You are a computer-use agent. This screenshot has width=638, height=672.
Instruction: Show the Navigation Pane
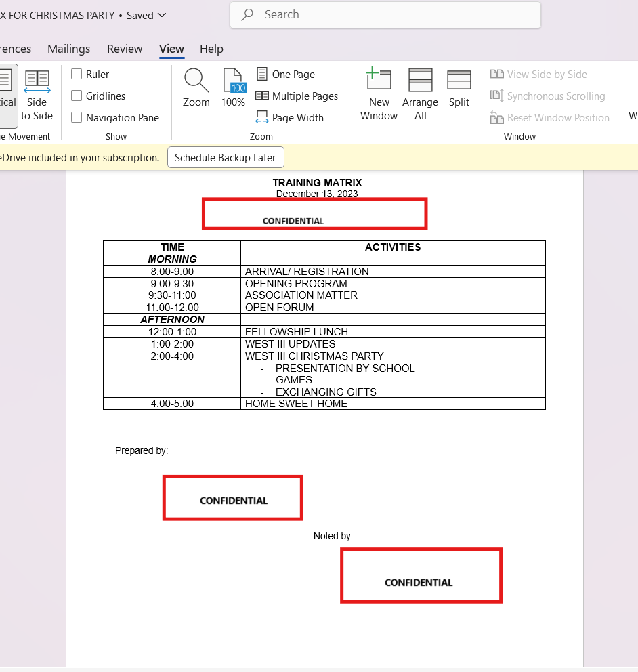77,117
